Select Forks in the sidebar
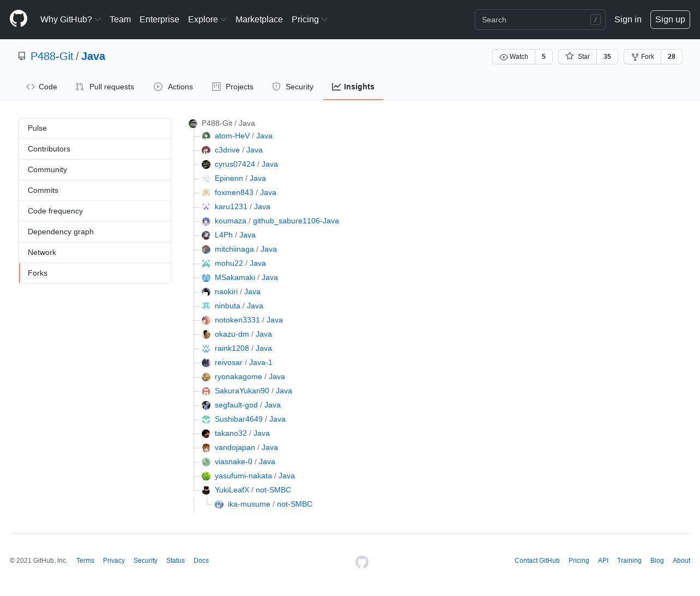Image resolution: width=700 pixels, height=596 pixels. coord(95,273)
